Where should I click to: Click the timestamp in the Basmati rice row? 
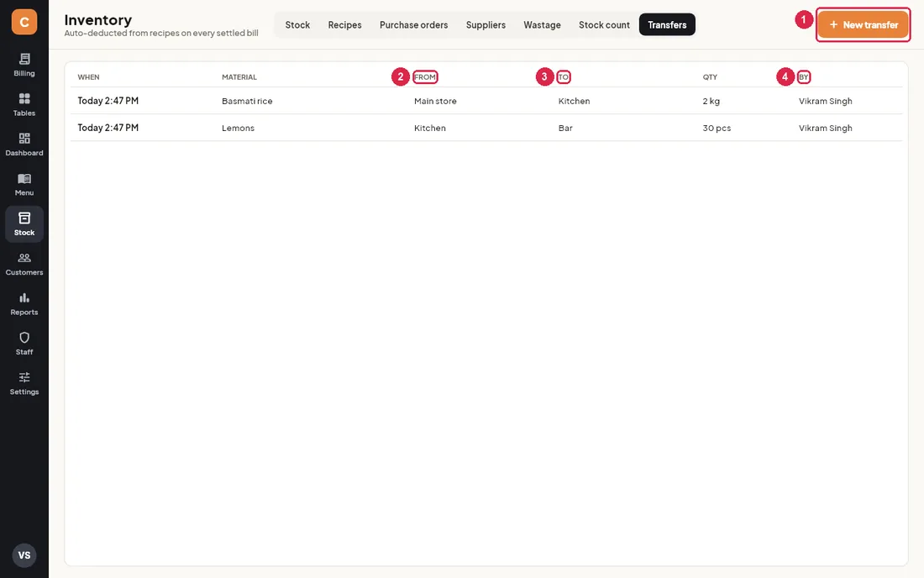click(x=108, y=101)
